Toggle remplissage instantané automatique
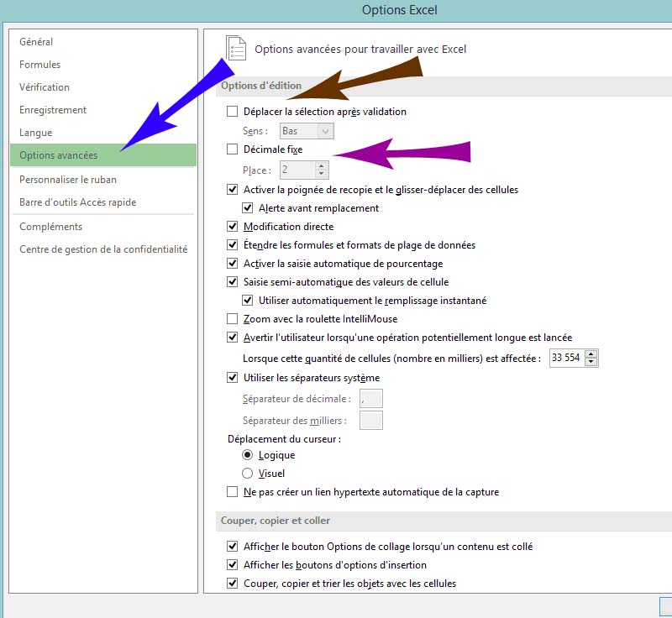672x618 pixels. click(247, 301)
